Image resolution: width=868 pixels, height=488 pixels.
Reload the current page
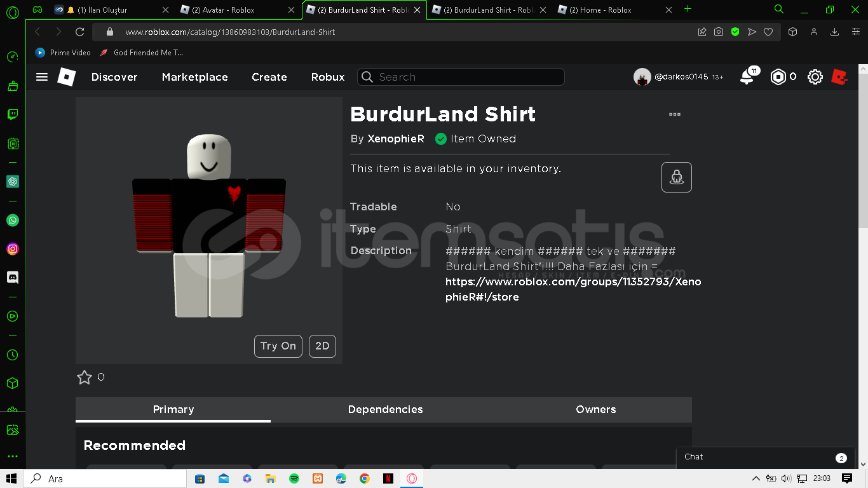click(x=79, y=32)
